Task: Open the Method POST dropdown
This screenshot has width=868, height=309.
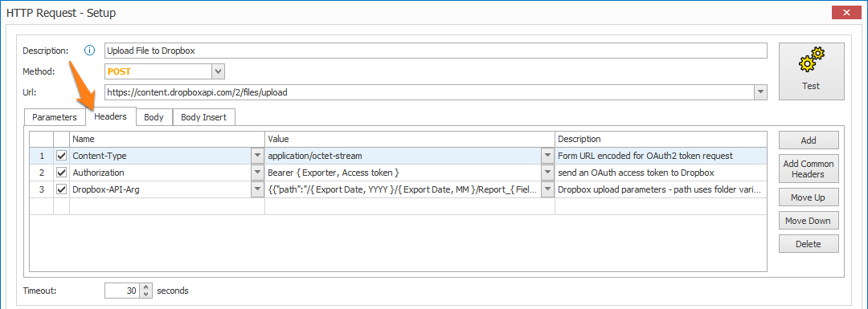Action: (218, 71)
